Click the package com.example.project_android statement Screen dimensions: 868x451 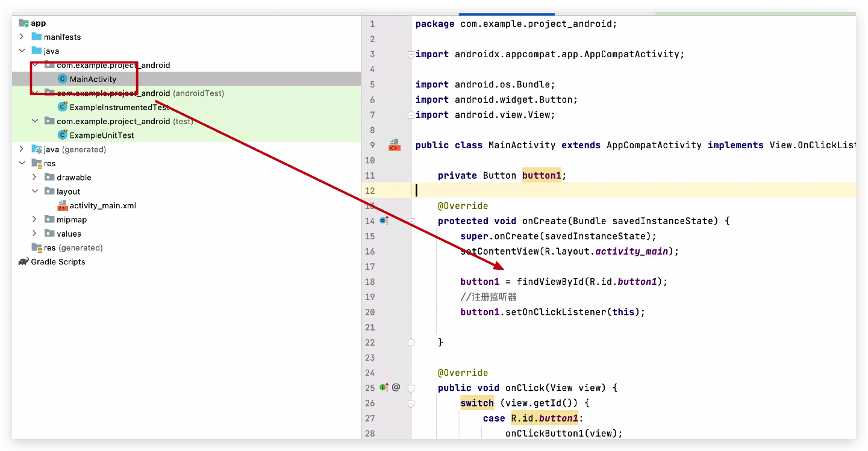516,24
